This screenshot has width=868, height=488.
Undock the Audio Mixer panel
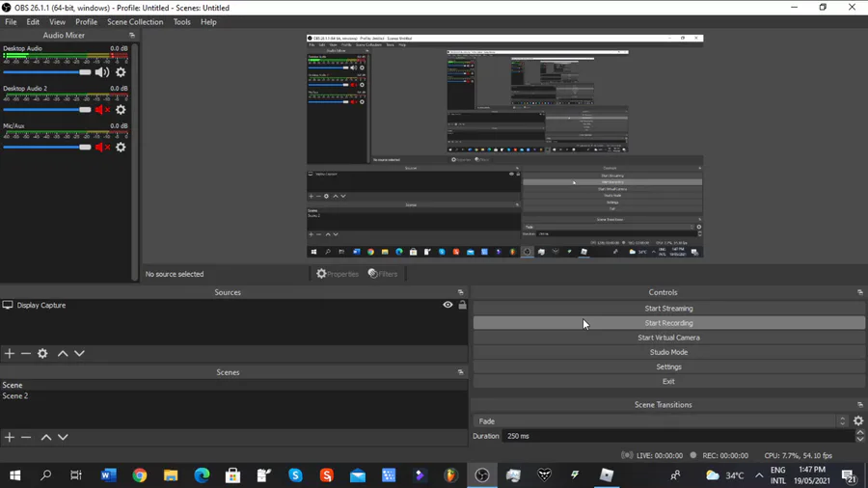pyautogui.click(x=132, y=36)
